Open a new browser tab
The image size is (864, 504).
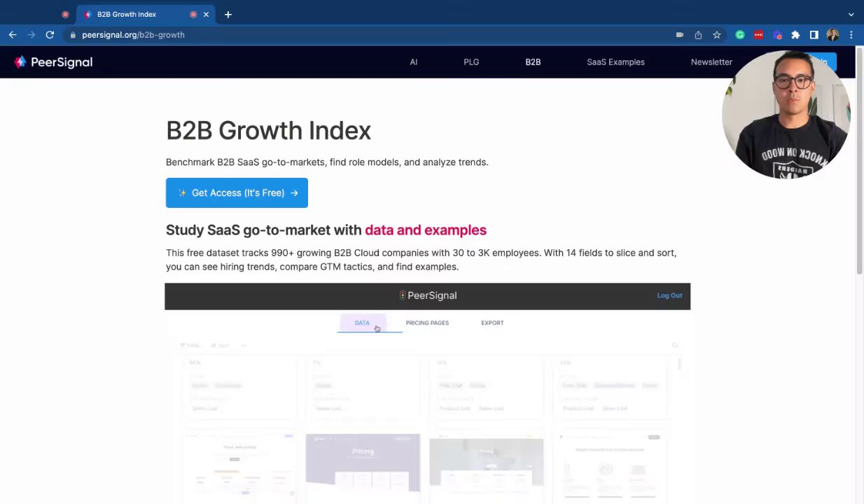228,14
